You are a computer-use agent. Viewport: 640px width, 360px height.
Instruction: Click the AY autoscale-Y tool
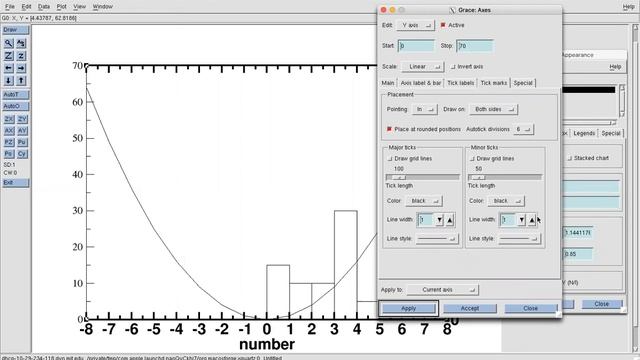[22, 131]
